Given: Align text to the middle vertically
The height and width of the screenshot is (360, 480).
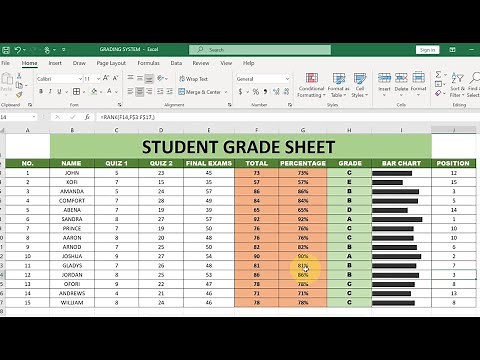Looking at the screenshot, I should pyautogui.click(x=140, y=78).
